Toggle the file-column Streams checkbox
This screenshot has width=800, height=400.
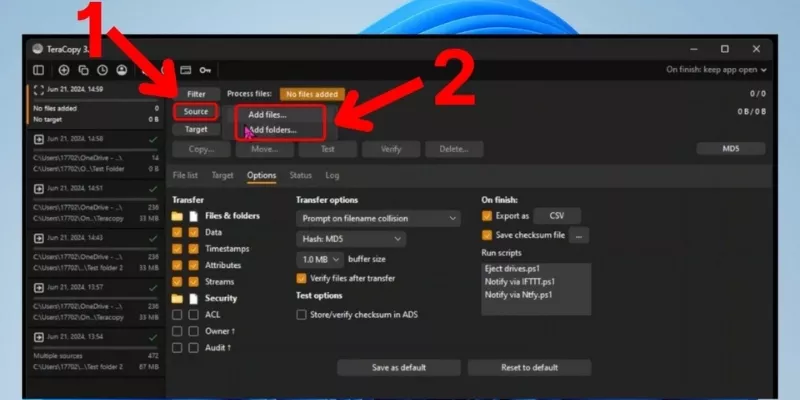(193, 282)
